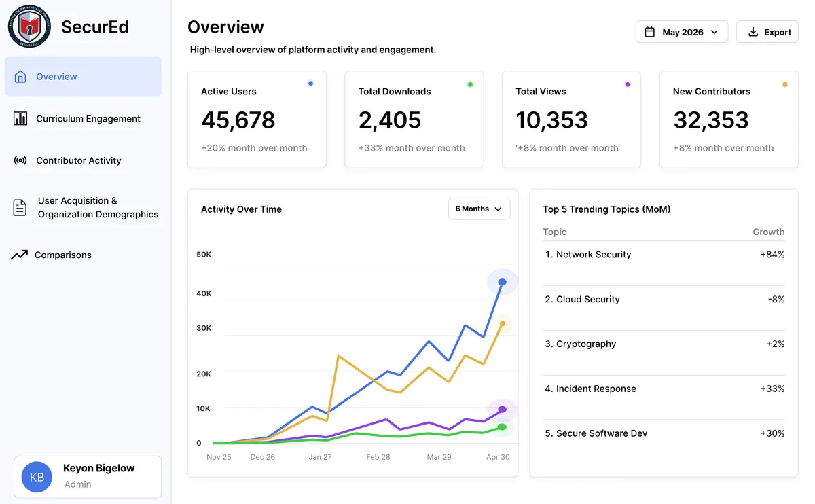The image size is (815, 504).
Task: Click the Activity Over Time heading
Action: 241,209
